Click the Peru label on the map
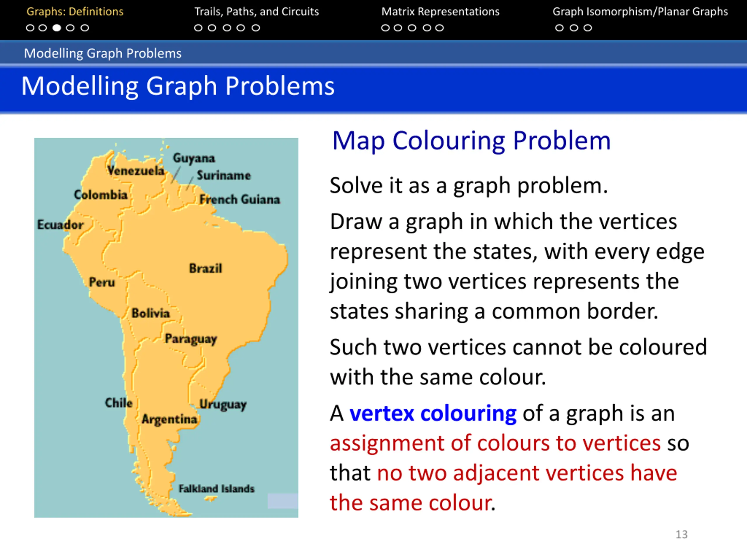Image resolution: width=747 pixels, height=560 pixels. pos(102,282)
